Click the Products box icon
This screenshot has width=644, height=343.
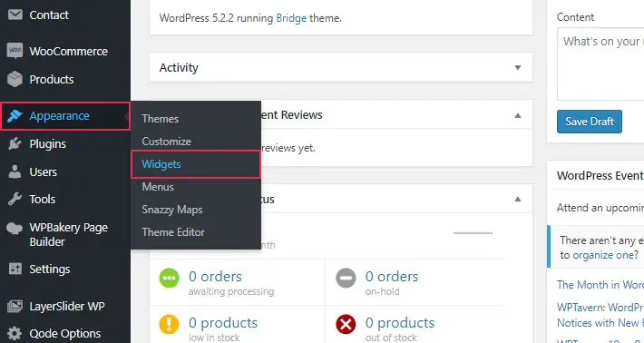coord(15,79)
